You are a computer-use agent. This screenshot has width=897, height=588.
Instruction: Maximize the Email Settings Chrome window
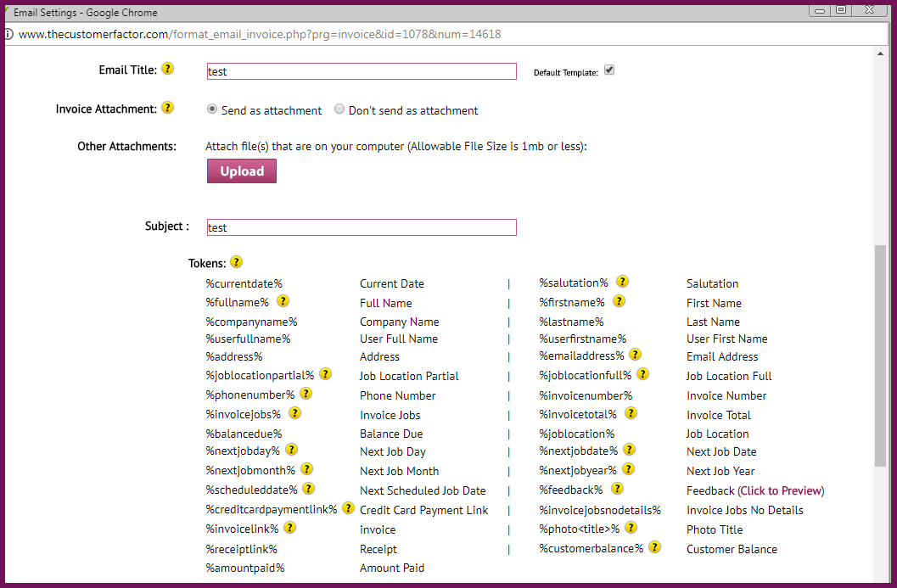coord(841,9)
